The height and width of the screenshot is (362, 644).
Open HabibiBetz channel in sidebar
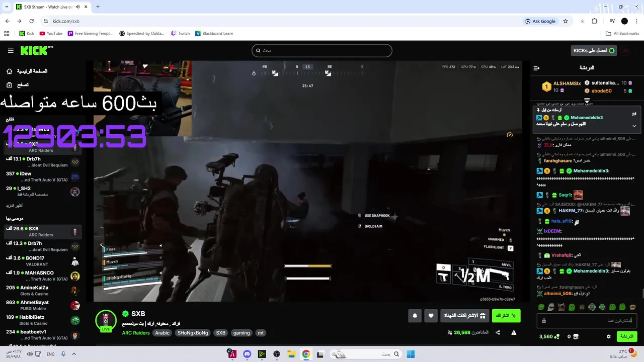click(42, 320)
